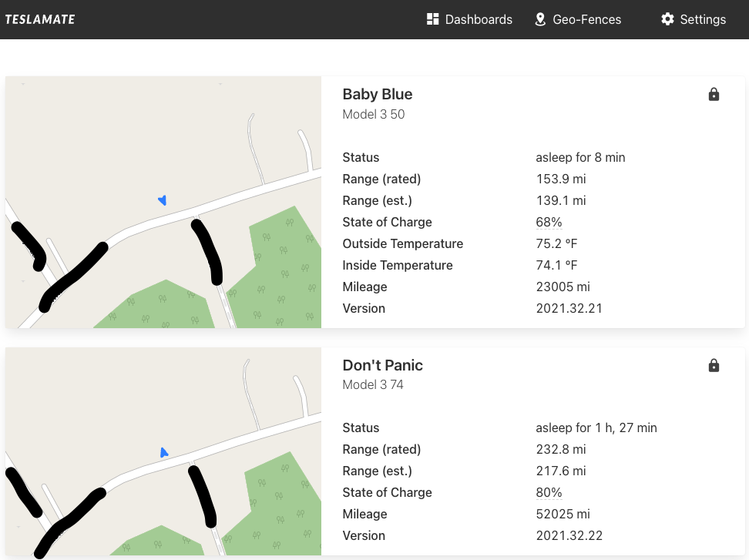Click the 23005 mi mileage value
Screen dimensions: 749x560
(563, 287)
